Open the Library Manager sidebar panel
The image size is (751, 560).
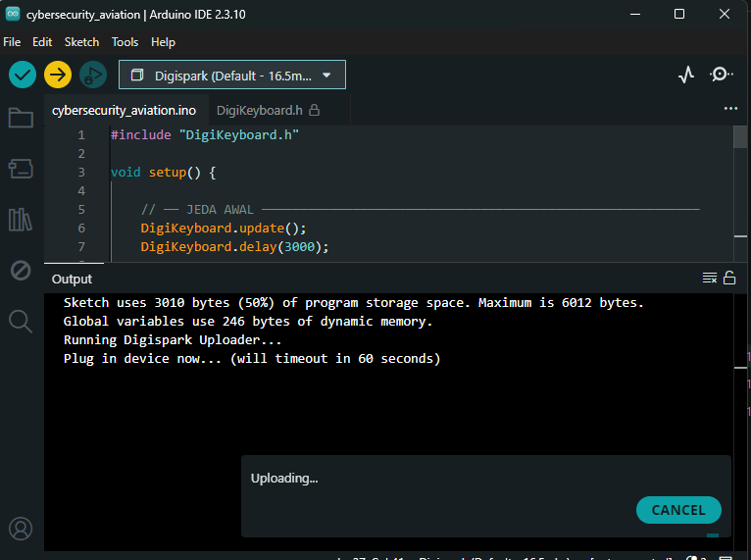click(21, 220)
